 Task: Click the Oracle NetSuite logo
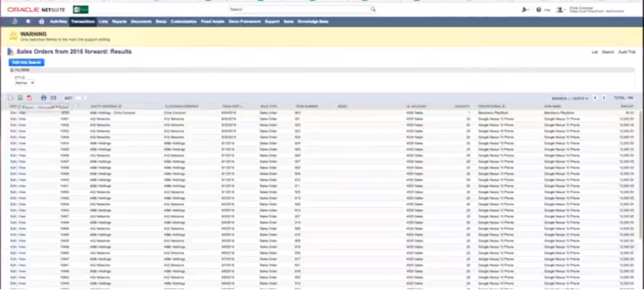click(x=36, y=9)
